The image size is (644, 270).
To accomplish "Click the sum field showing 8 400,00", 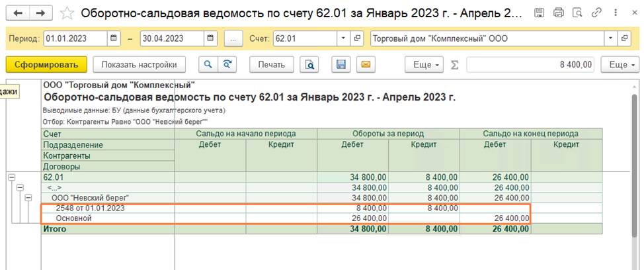I will tap(532, 64).
